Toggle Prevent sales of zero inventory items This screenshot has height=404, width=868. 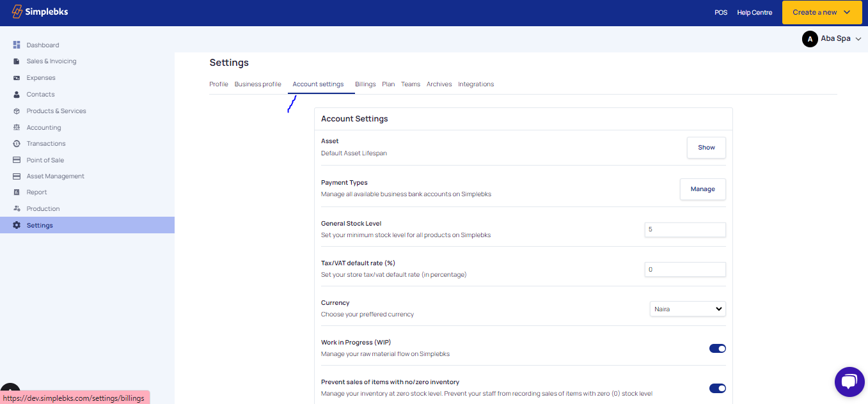[x=717, y=388]
